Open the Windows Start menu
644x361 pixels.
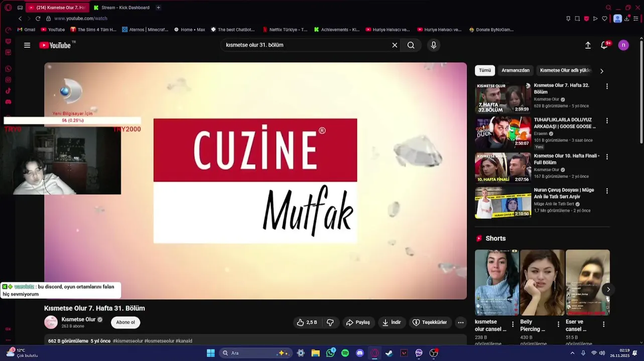(211, 353)
